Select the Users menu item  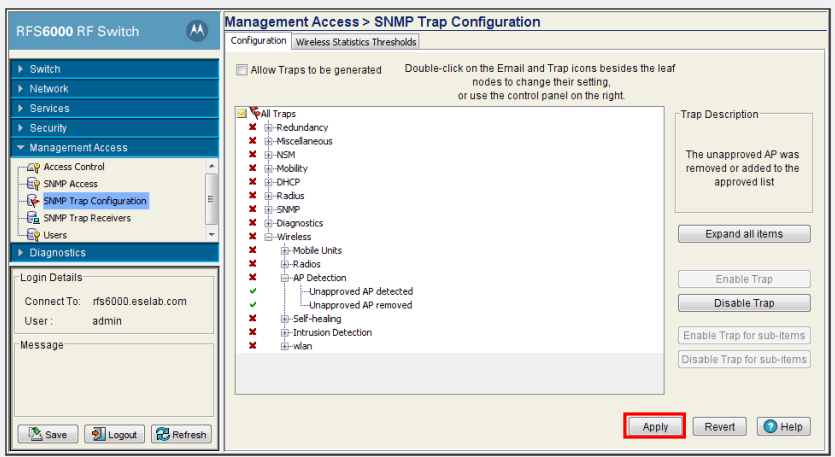tap(55, 235)
